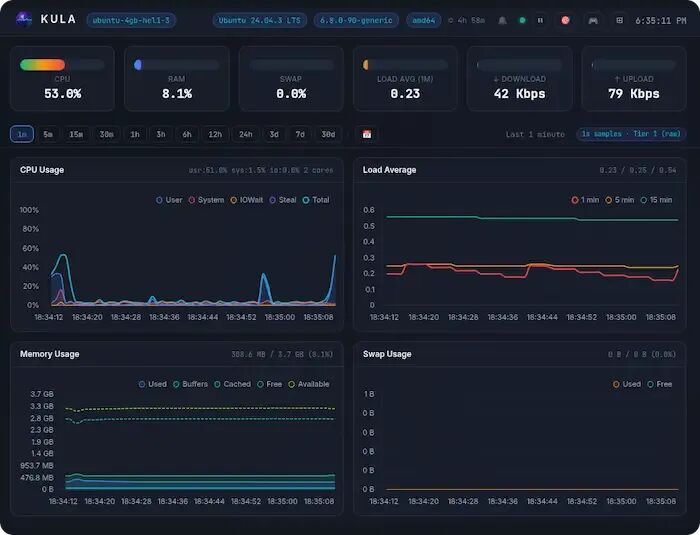Toggle IOWait series in CPU legend

click(x=246, y=200)
